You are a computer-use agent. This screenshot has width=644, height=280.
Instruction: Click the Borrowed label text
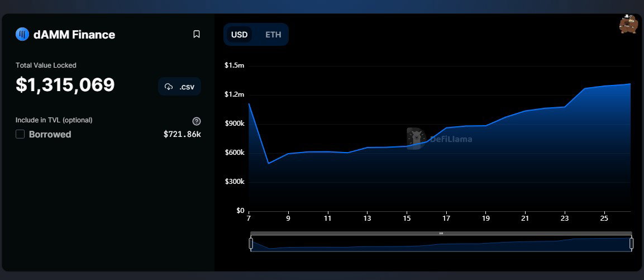click(50, 135)
